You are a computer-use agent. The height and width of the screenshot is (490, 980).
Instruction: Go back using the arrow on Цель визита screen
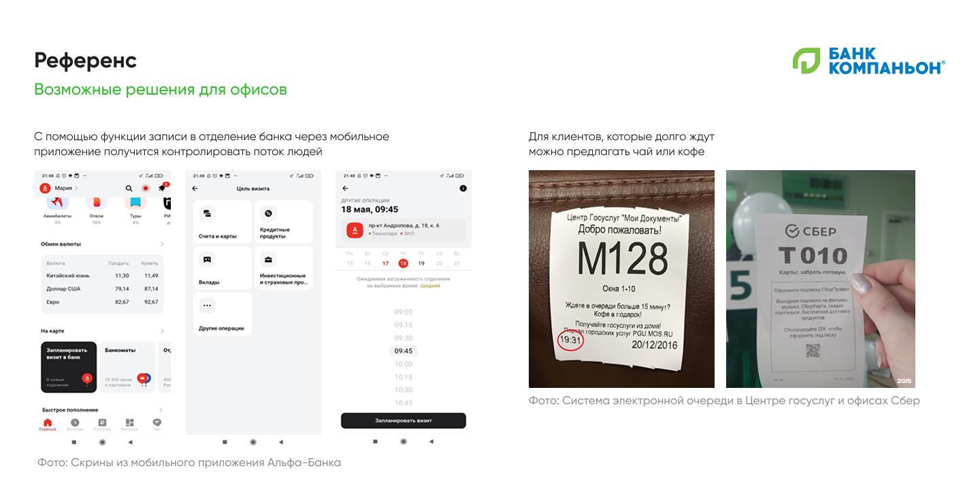click(x=195, y=189)
